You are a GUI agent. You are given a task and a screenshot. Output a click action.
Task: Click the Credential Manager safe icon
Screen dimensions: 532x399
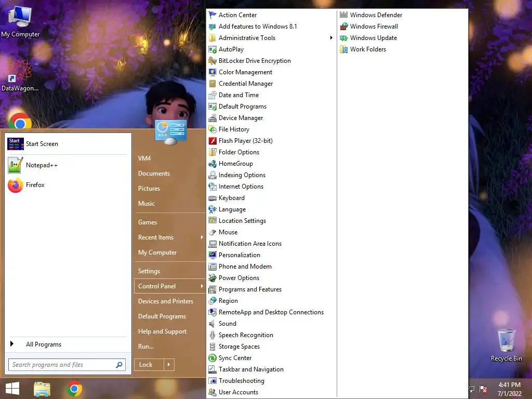(x=212, y=84)
